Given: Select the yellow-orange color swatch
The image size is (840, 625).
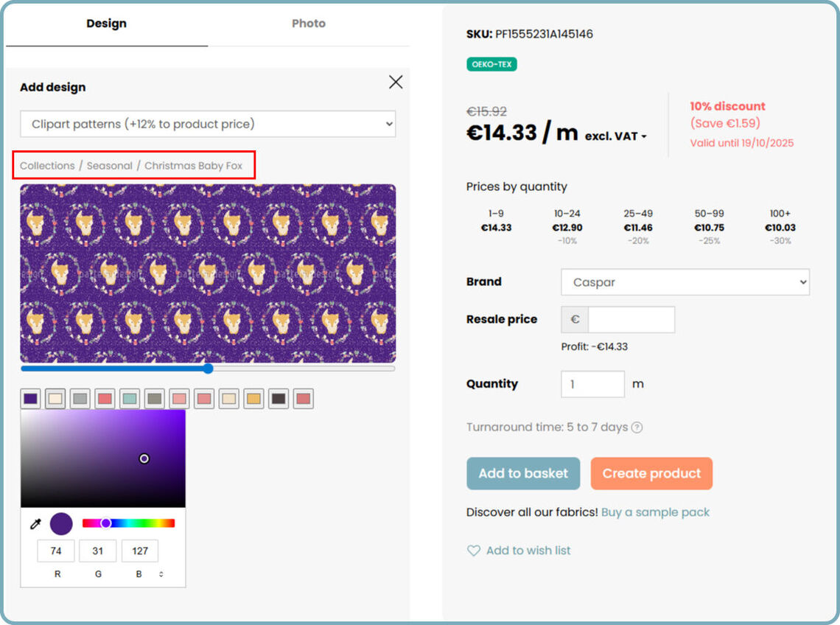Looking at the screenshot, I should pos(253,399).
